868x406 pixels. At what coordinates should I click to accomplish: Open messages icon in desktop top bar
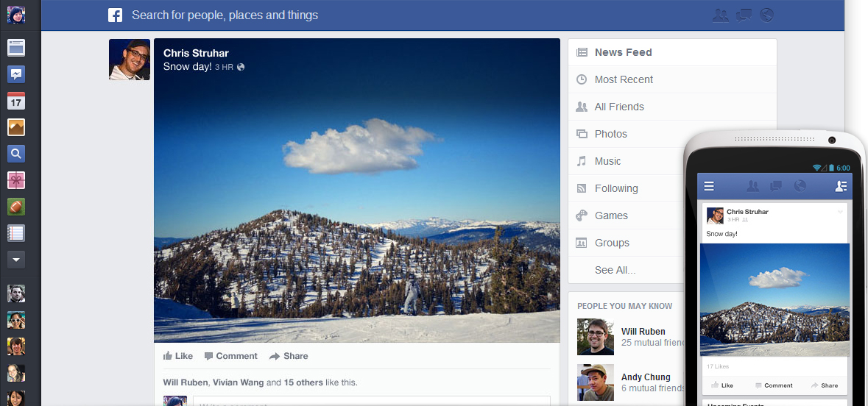pyautogui.click(x=744, y=15)
